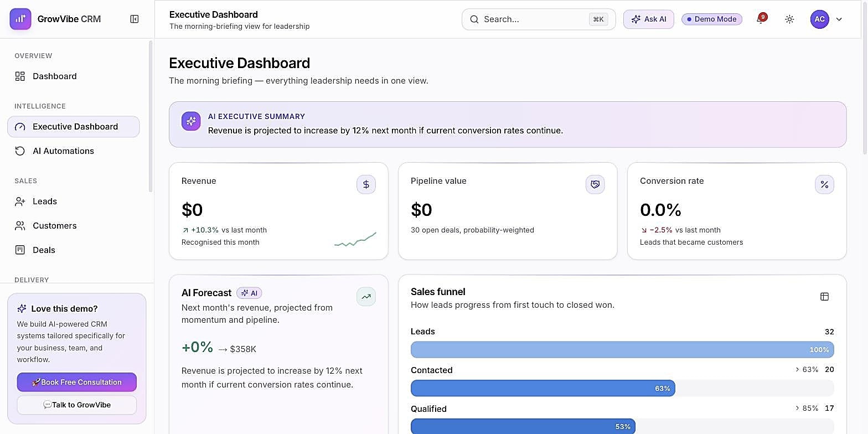Click the Customers people icon
This screenshot has width=868, height=434.
point(20,226)
